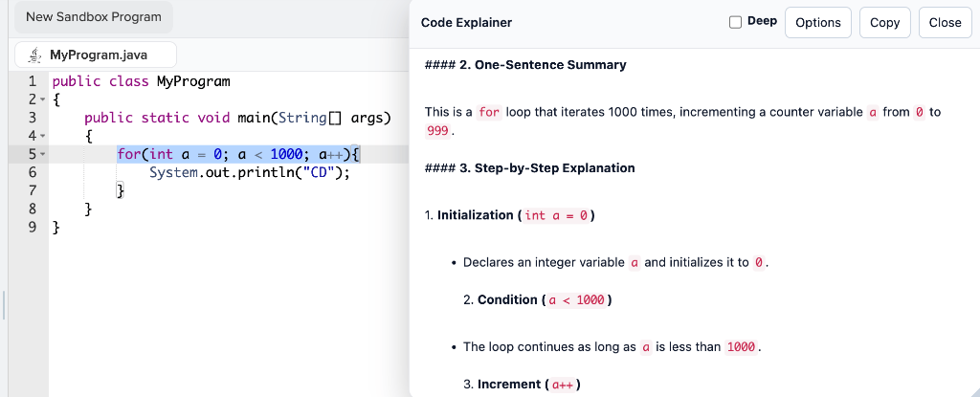Click the 'Code Explainer' panel title
This screenshot has width=980, height=397.
tap(466, 23)
